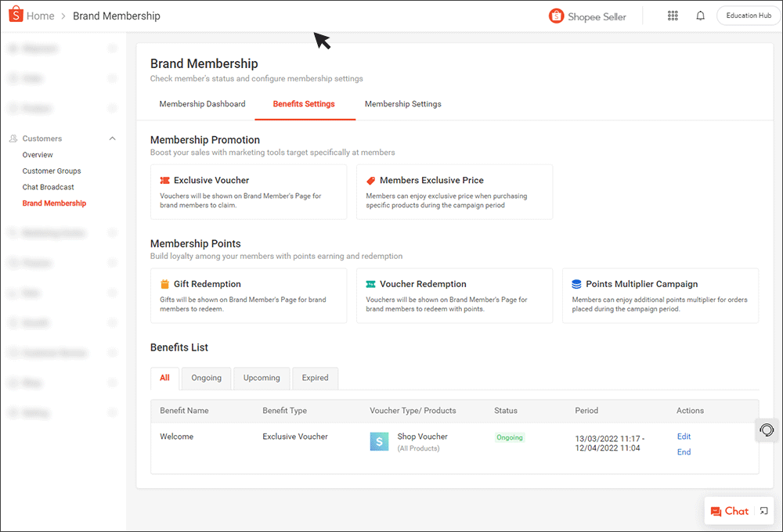Open the Membership Settings tab
The height and width of the screenshot is (532, 783).
(x=402, y=103)
